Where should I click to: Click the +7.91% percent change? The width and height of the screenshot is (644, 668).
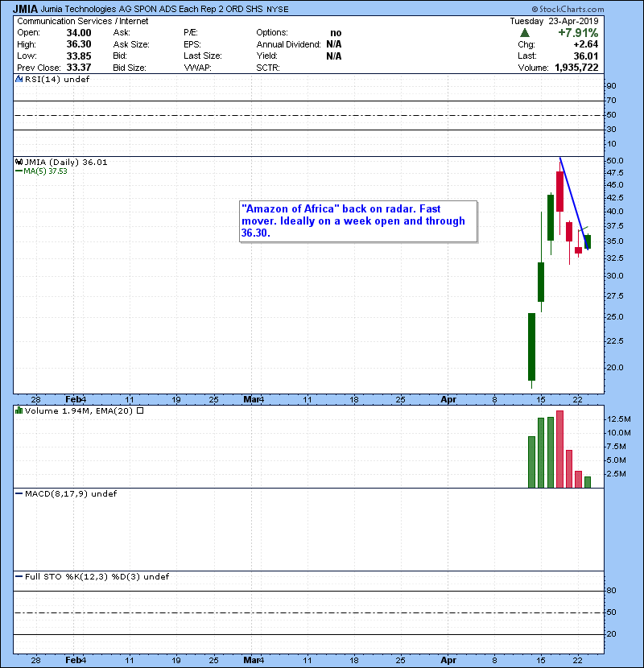coord(578,33)
